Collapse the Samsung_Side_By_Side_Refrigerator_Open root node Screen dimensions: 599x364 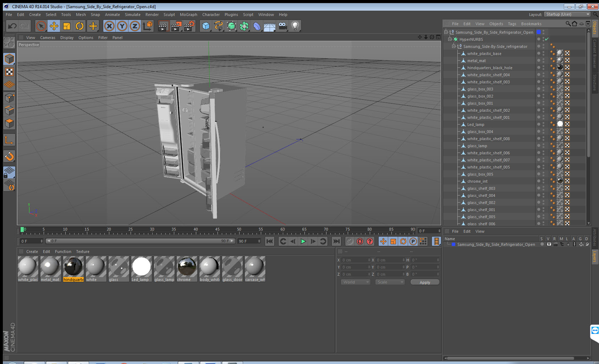446,32
